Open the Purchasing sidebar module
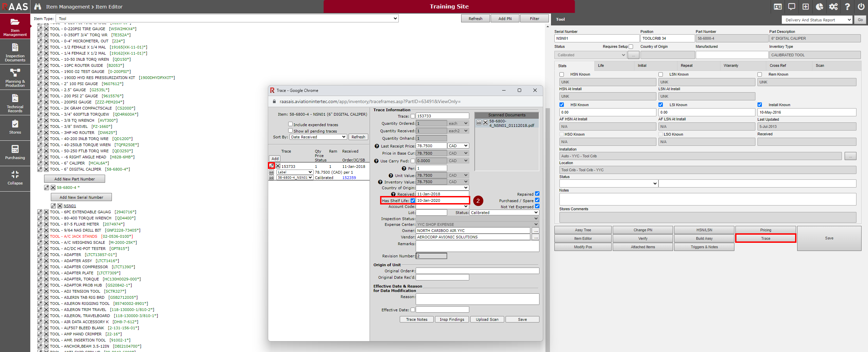868x352 pixels. [15, 152]
